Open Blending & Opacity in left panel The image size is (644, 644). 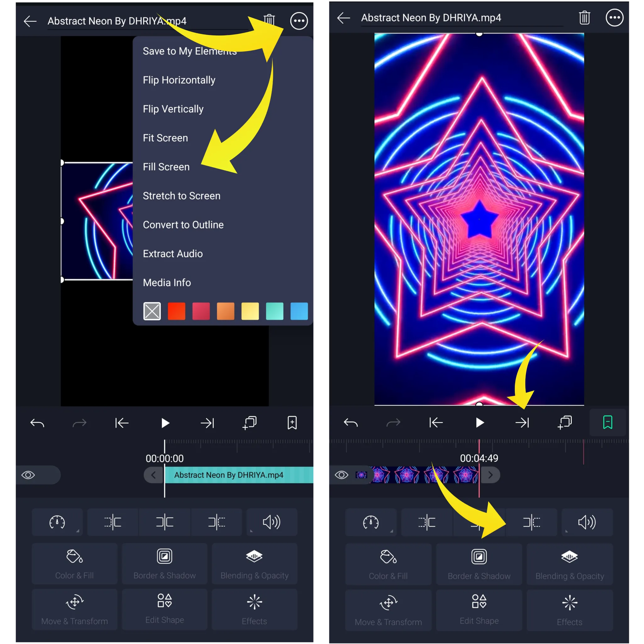click(254, 563)
